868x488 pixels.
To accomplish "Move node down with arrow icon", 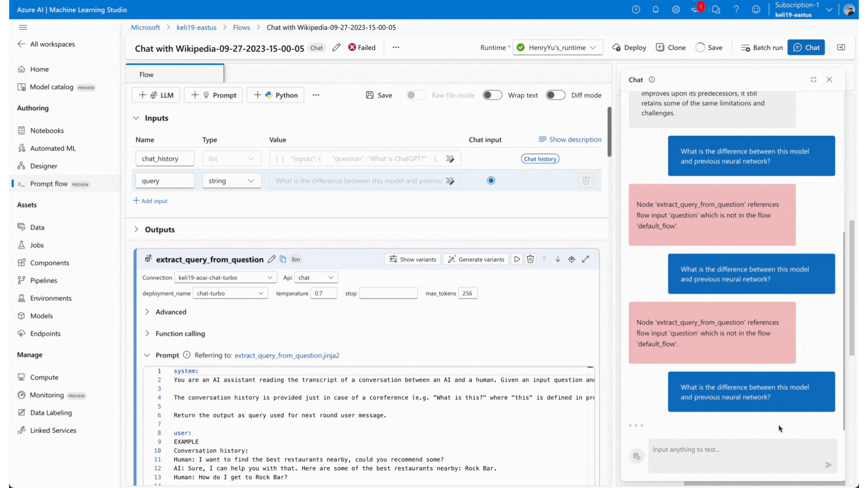I will (x=558, y=259).
